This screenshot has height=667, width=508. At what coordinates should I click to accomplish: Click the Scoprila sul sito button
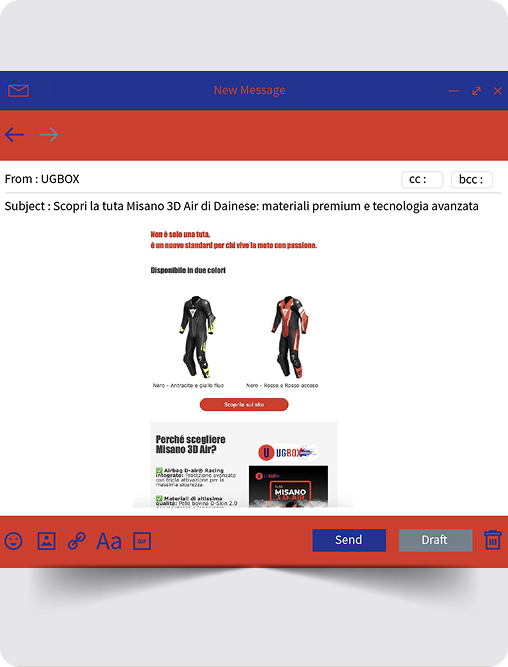[x=244, y=405]
